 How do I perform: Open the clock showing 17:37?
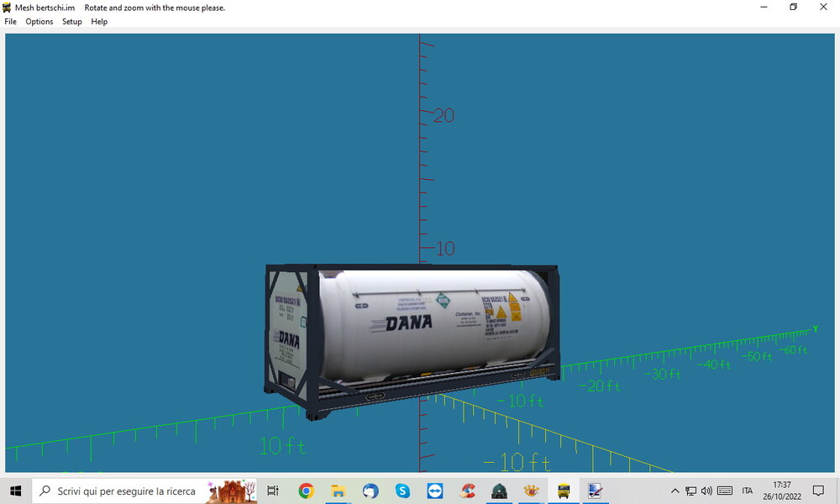[782, 491]
